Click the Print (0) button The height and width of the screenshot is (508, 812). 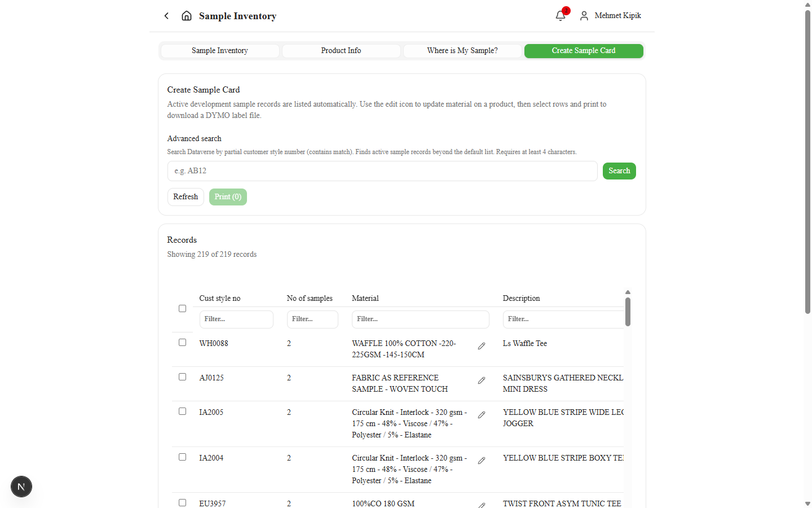228,197
